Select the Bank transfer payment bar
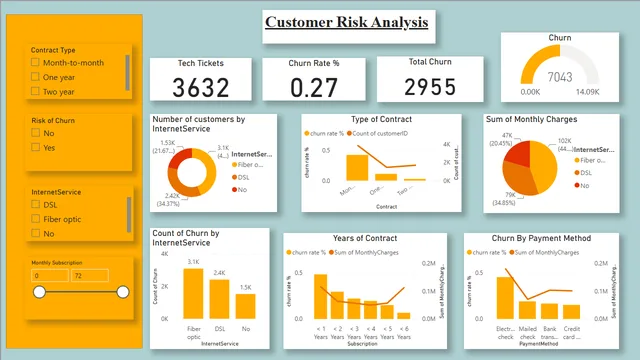This screenshot has height=360, width=640. [549, 311]
